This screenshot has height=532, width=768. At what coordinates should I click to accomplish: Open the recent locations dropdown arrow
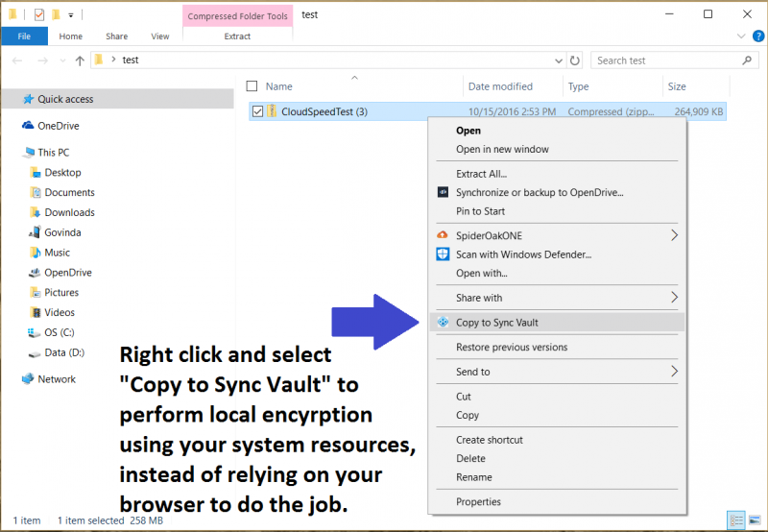pyautogui.click(x=62, y=60)
